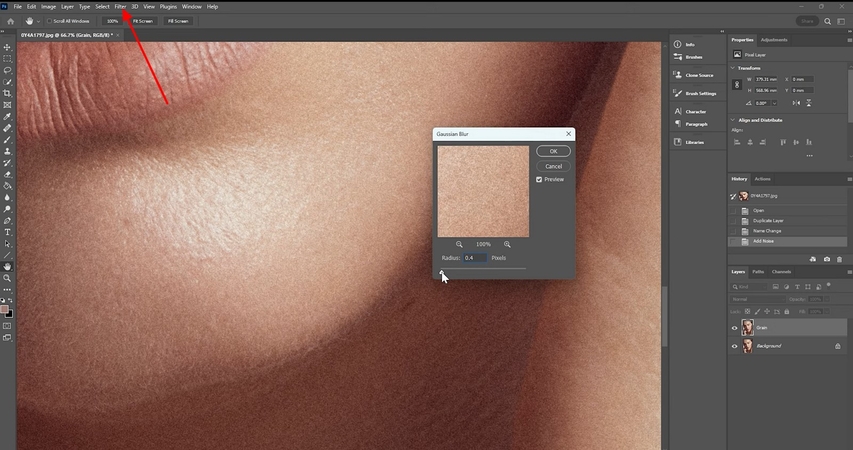Show more align options (three dots)
This screenshot has width=853, height=450.
coord(809,156)
